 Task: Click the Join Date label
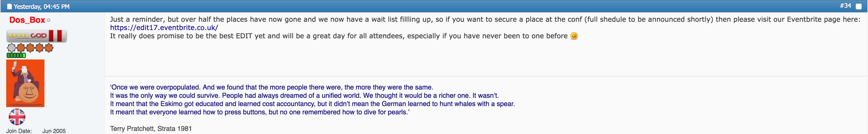(19, 131)
